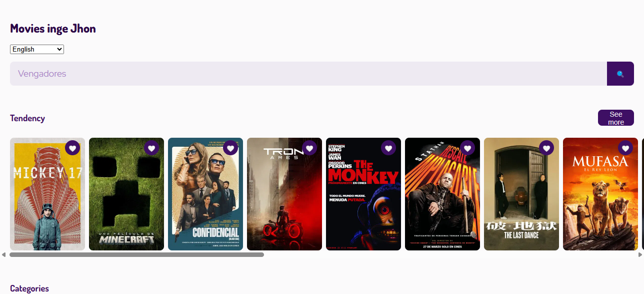This screenshot has height=294, width=644.
Task: Open the English language dropdown
Action: (37, 49)
